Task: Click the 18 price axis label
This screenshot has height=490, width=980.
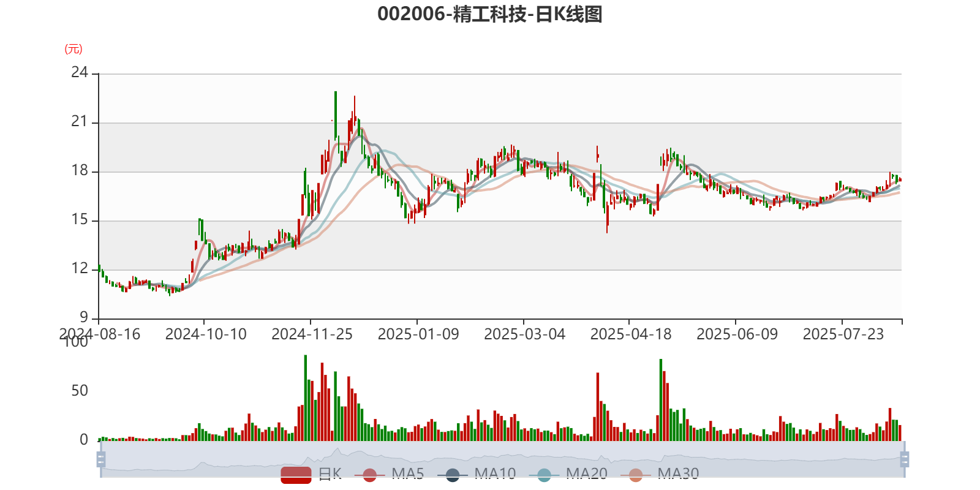Action: pos(80,170)
